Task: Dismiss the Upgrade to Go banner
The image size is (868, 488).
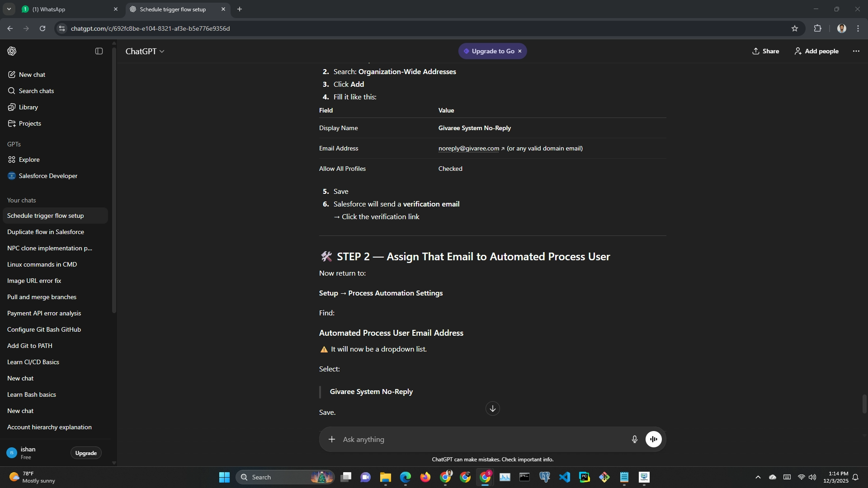Action: (520, 51)
